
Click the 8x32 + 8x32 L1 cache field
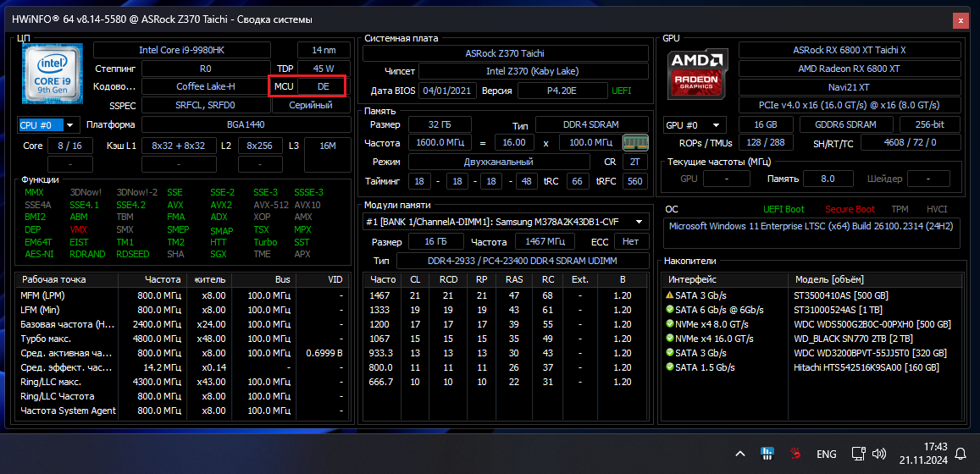(x=179, y=146)
